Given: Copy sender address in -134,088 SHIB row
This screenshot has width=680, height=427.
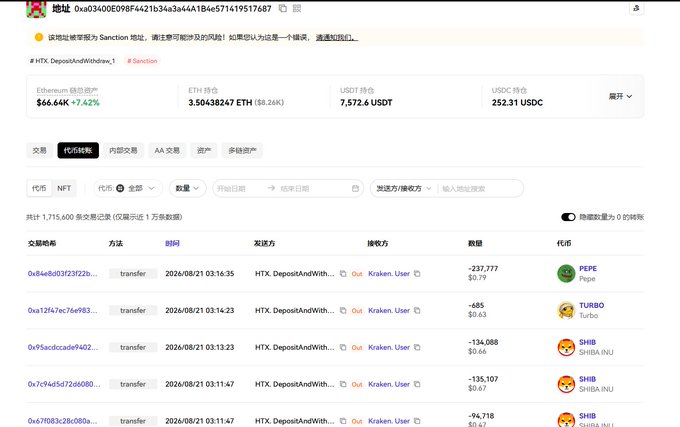Looking at the screenshot, I should (x=343, y=347).
